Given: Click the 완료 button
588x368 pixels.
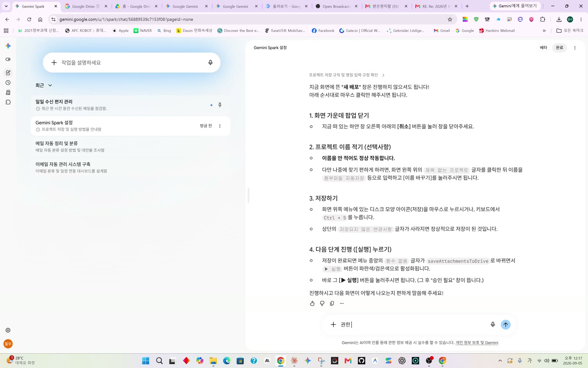Looking at the screenshot, I should (x=559, y=48).
